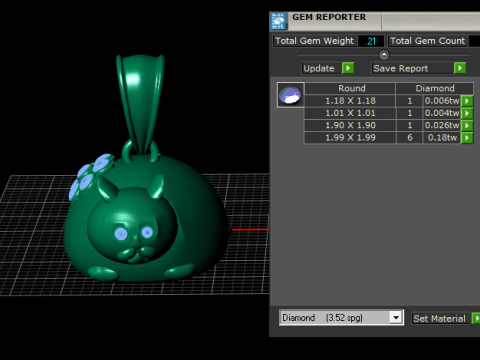This screenshot has width=480, height=360.
Task: Click the green arrow on the 0.18tw row
Action: click(467, 138)
